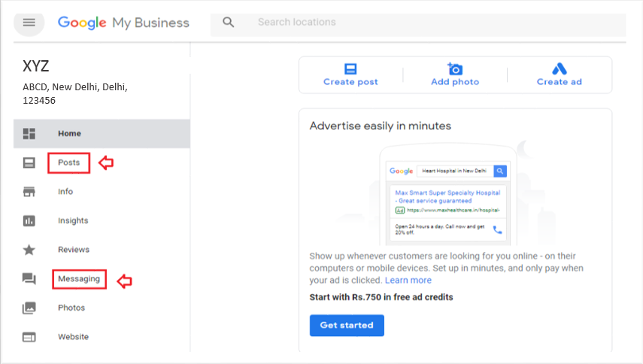
Task: Select Home in the sidebar
Action: pos(102,134)
